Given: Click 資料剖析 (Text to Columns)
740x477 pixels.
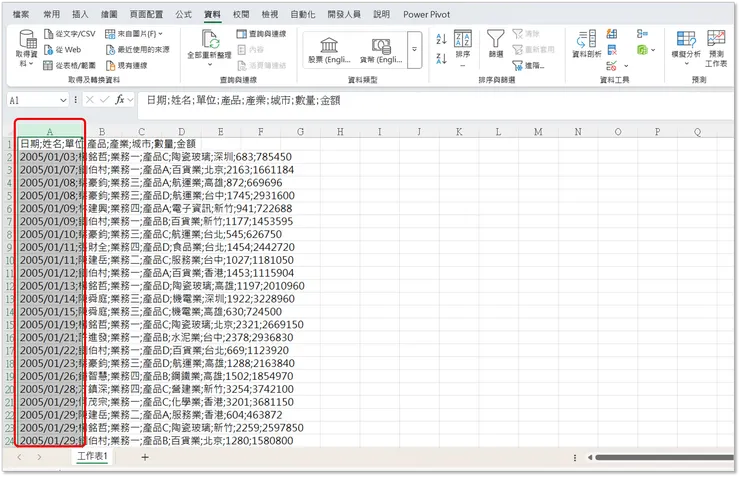Looking at the screenshot, I should point(587,44).
